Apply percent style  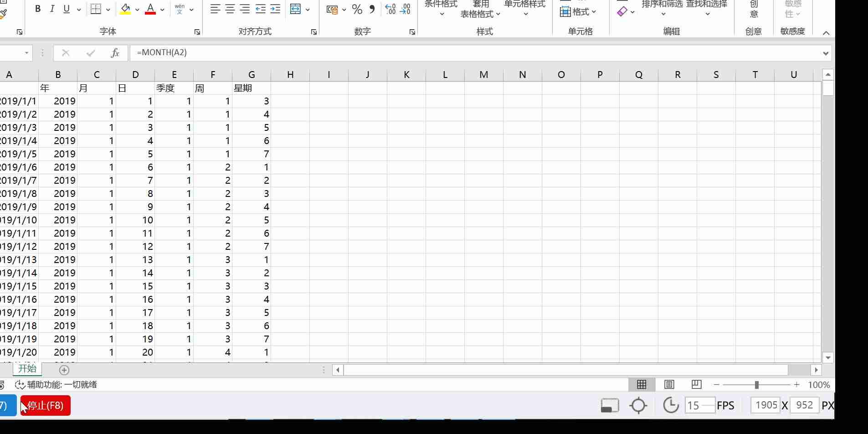357,9
